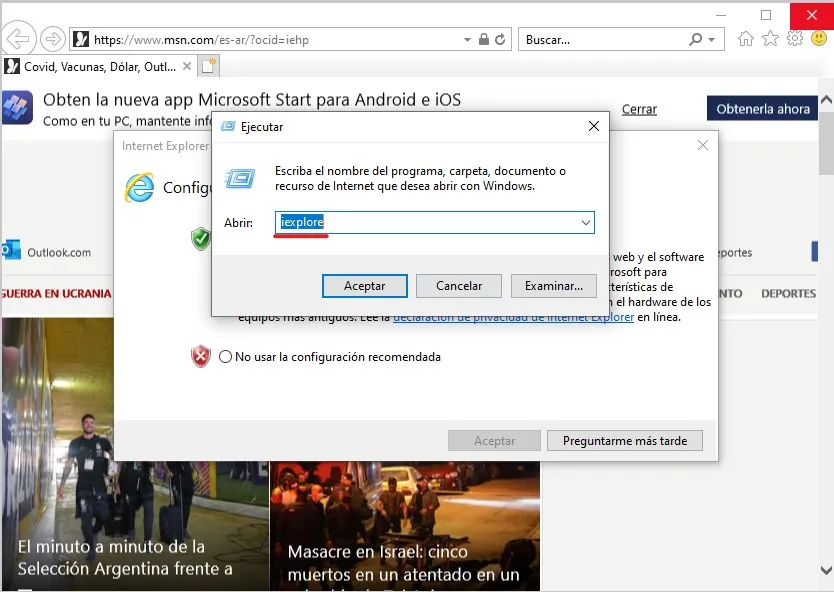
Task: Click the search magnifier in Buscar box
Action: tap(694, 38)
